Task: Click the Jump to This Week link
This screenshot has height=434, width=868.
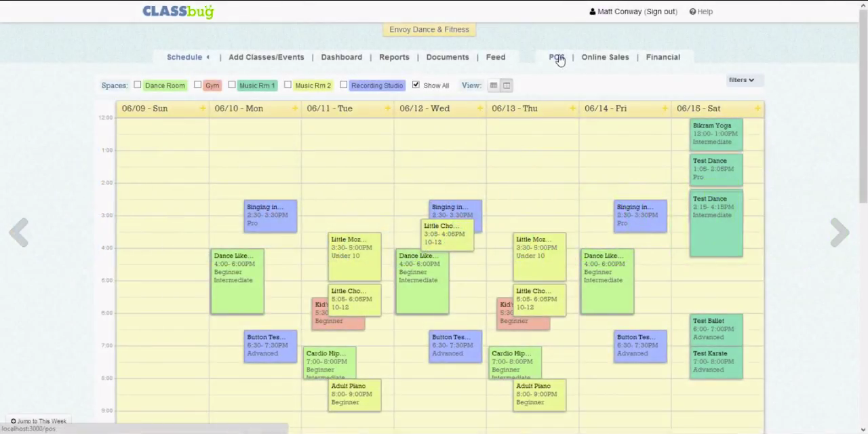Action: tap(38, 421)
